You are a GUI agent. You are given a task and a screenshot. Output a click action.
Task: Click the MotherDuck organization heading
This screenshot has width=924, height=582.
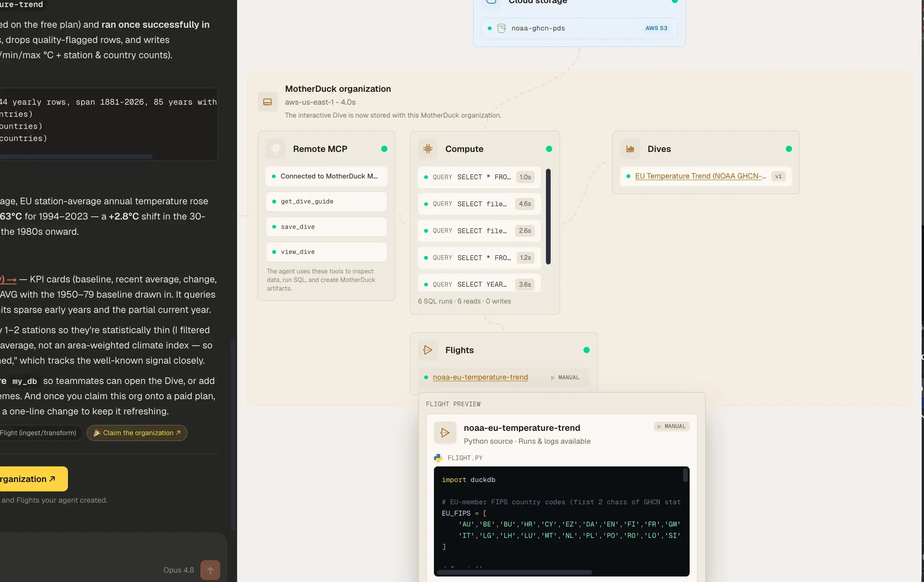pyautogui.click(x=338, y=89)
